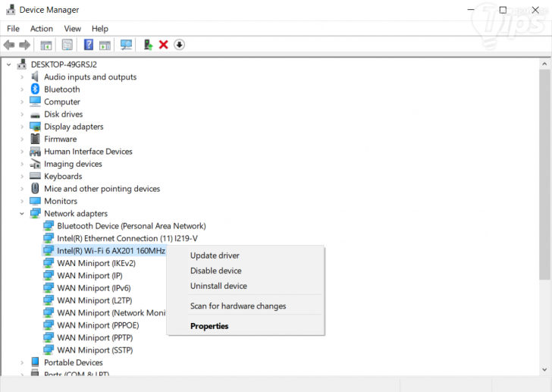Viewport: 552px width, 392px height.
Task: Select WAN Miniport (IP)
Action: click(x=89, y=275)
